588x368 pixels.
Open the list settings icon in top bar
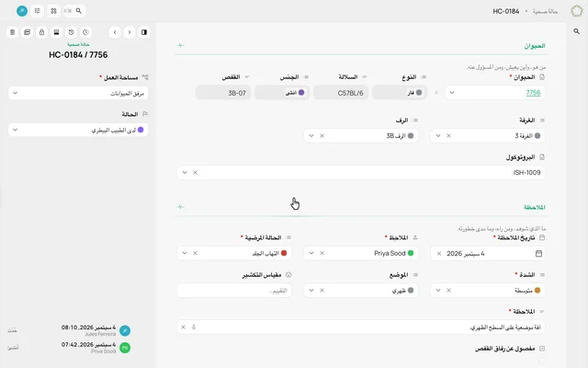click(37, 11)
